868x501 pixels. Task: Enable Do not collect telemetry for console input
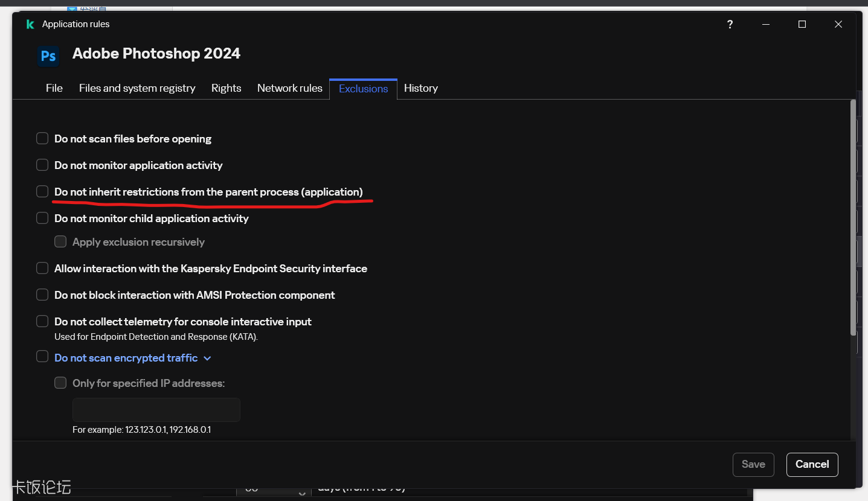tap(42, 321)
